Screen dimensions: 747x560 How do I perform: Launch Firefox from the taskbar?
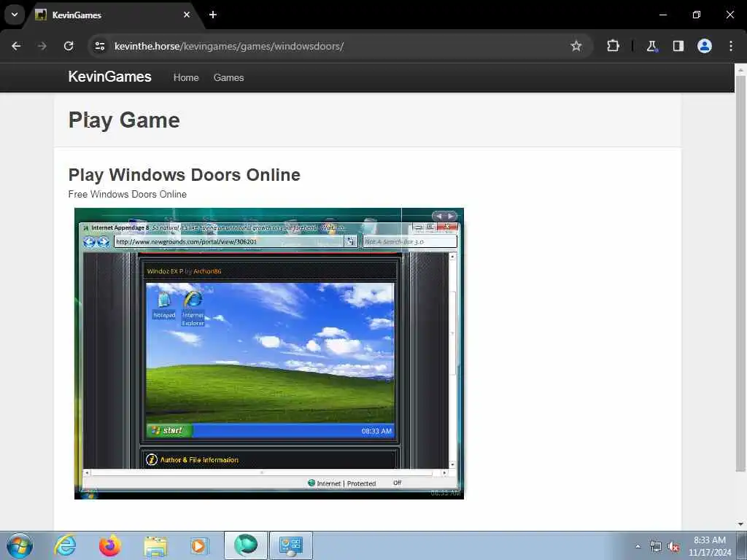click(x=109, y=545)
